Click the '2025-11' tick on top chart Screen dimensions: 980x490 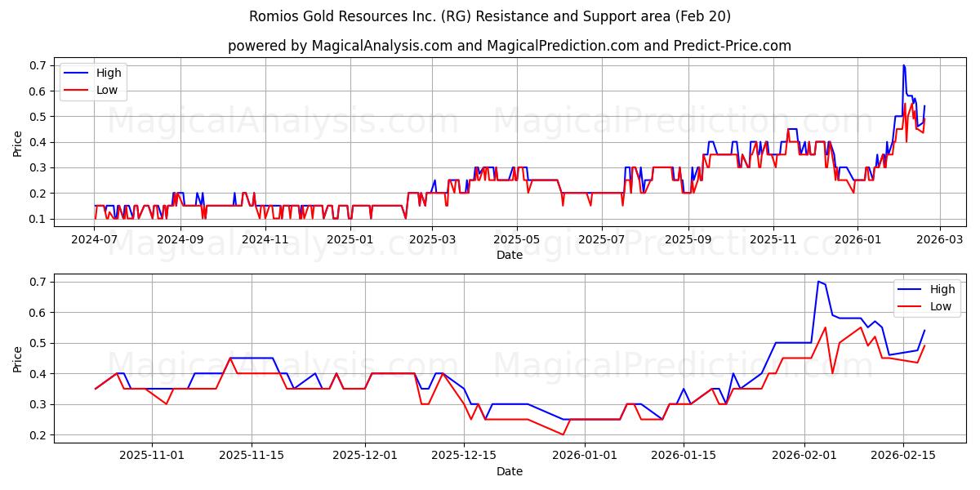click(773, 239)
